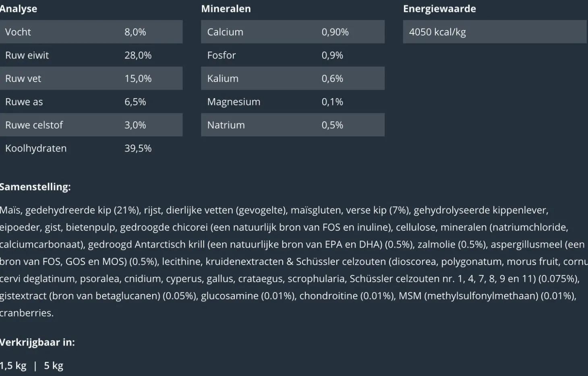Click the Samenstelling heading
This screenshot has height=376, width=588.
click(35, 187)
